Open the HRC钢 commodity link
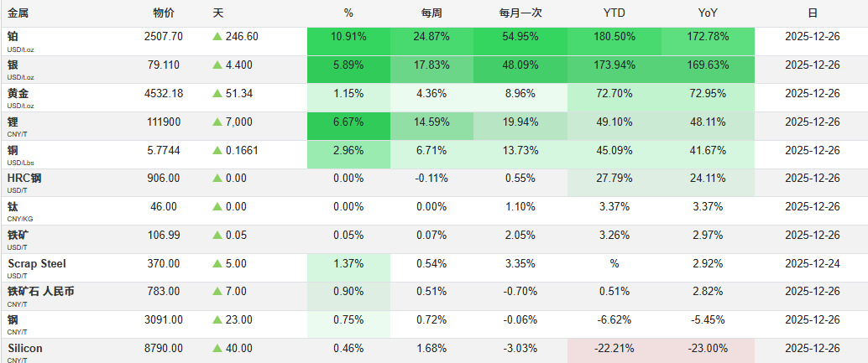 [24, 178]
